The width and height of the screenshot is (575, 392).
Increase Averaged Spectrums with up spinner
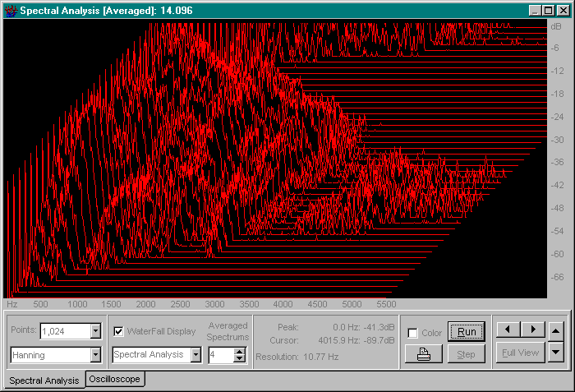pyautogui.click(x=240, y=351)
